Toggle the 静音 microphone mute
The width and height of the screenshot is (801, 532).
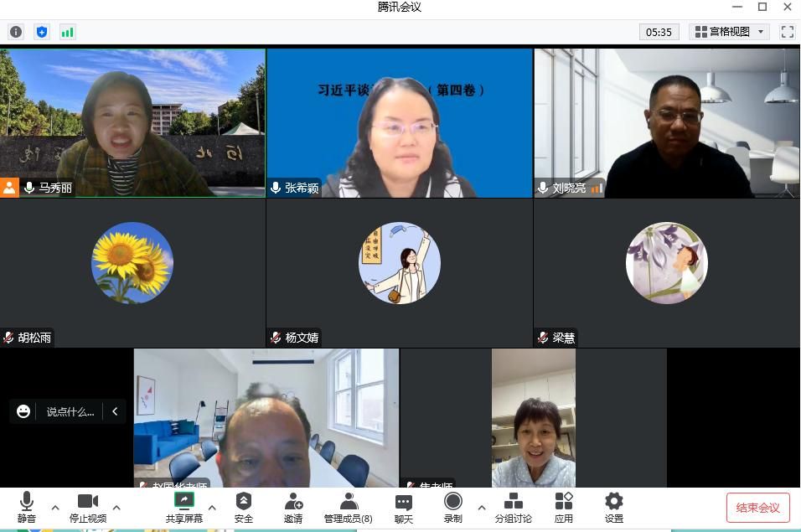pyautogui.click(x=27, y=507)
